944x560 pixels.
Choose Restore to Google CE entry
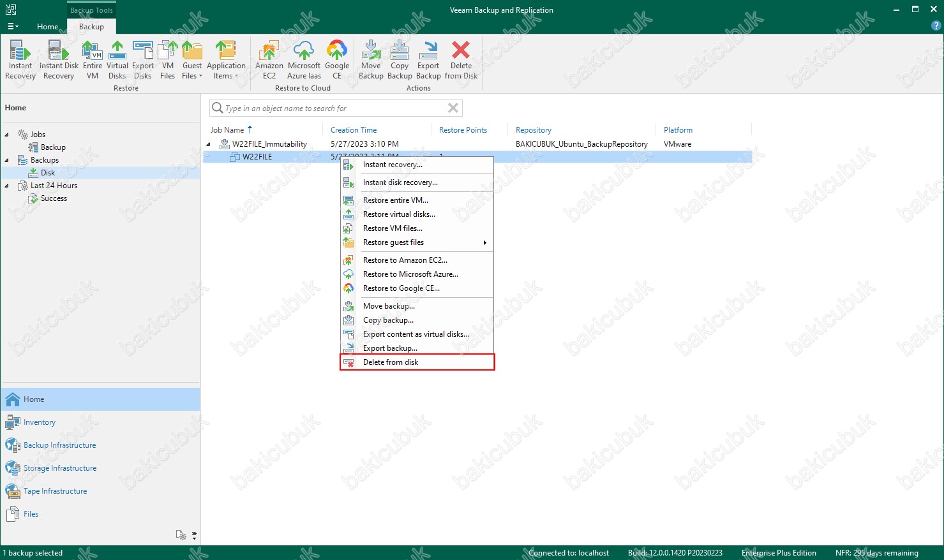pyautogui.click(x=417, y=288)
